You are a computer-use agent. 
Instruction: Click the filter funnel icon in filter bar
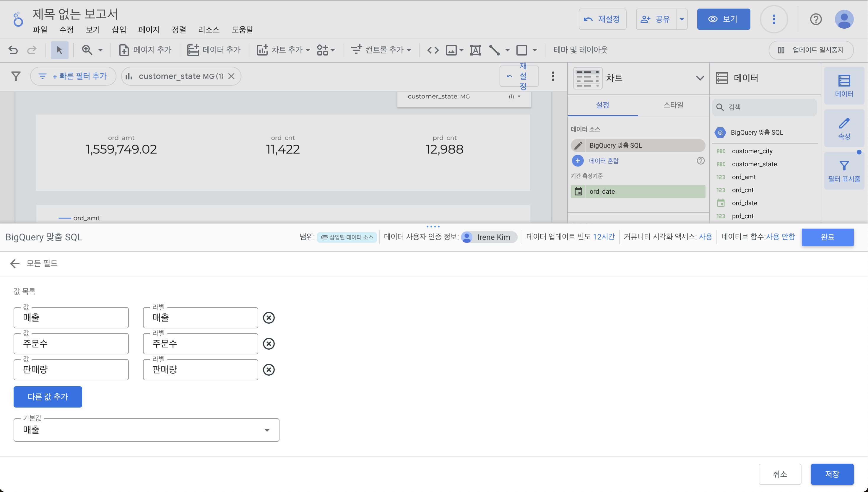point(16,76)
